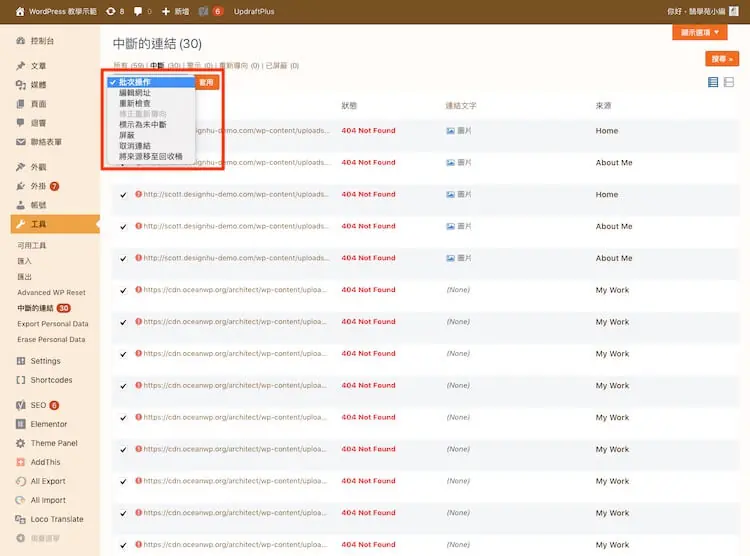
Task: Click the collapse menu icon at sidebar bottom
Action: click(21, 538)
